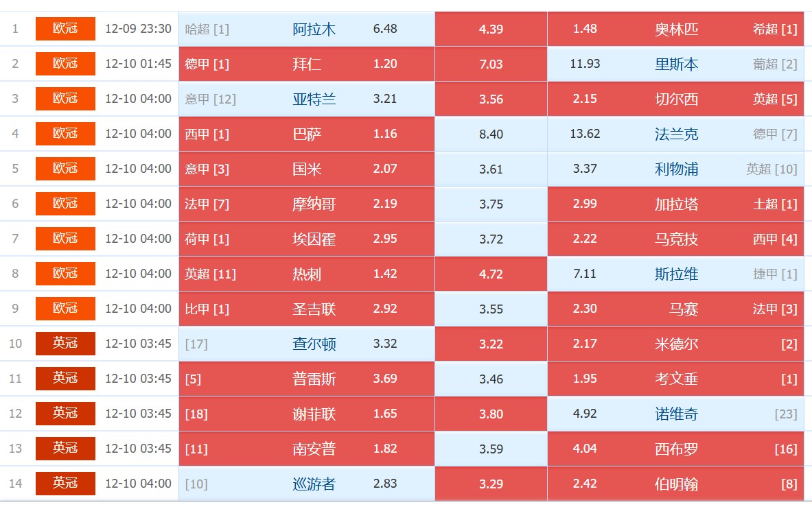
Task: Click the 欧冠 badge in 摩纳哥 row
Action: point(65,204)
